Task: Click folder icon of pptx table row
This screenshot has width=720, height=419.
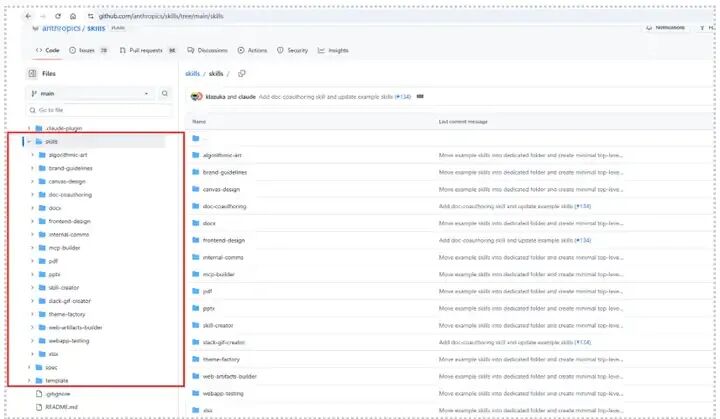Action: (196, 308)
